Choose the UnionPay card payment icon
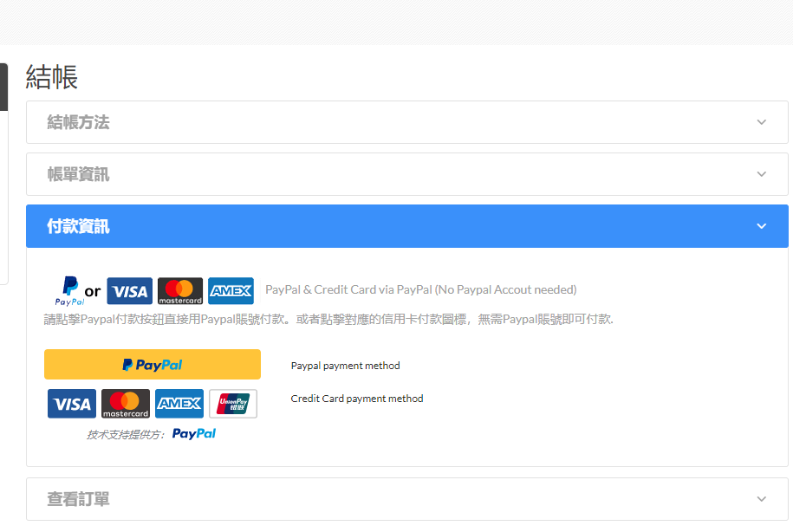This screenshot has width=793, height=532. click(x=233, y=404)
